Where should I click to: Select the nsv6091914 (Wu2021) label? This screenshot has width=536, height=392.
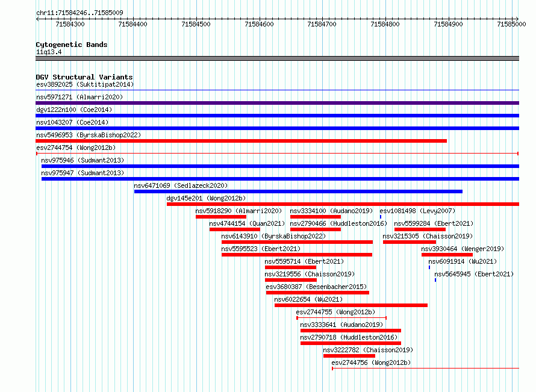[463, 261]
